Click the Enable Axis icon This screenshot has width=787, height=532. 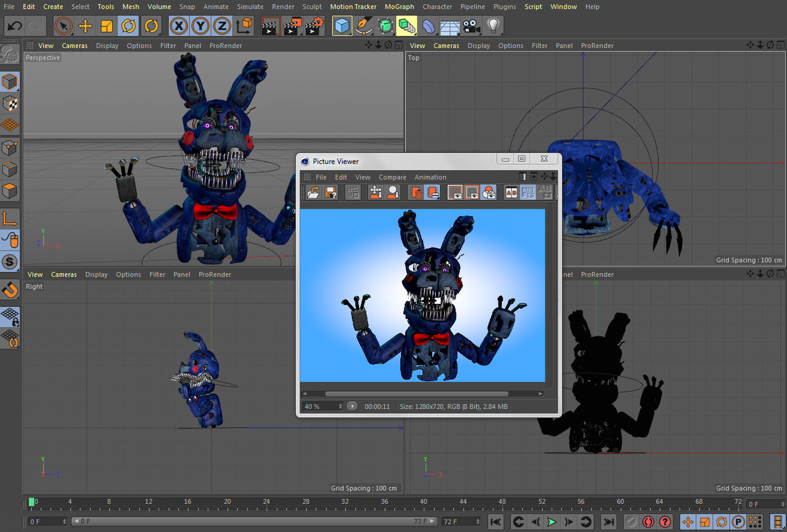(x=10, y=218)
